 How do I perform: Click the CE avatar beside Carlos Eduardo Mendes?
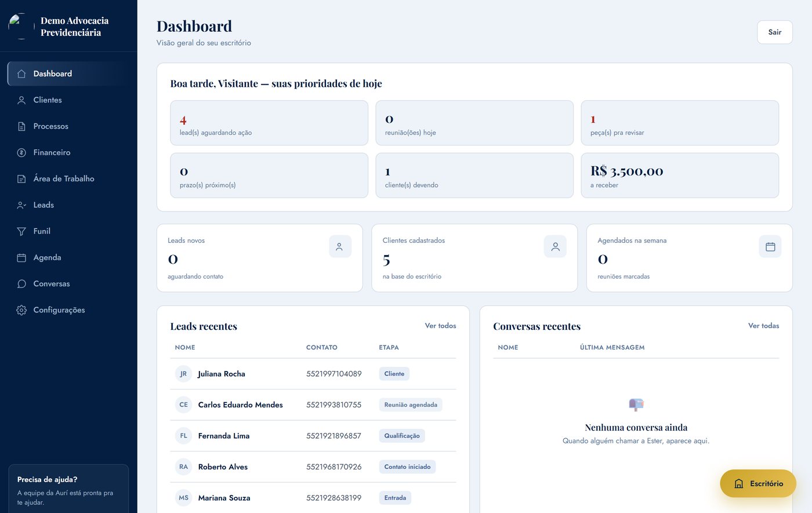point(183,405)
